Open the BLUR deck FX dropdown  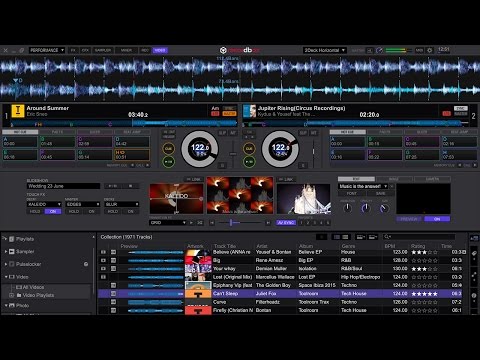click(x=122, y=204)
